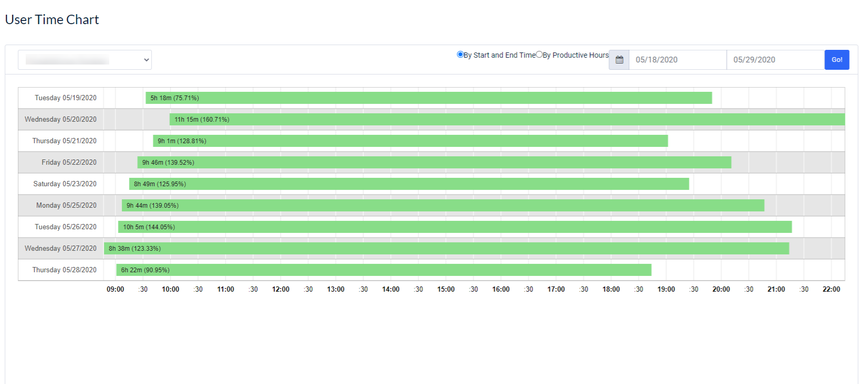Click the row label Friday 05/22/2020

click(x=69, y=163)
